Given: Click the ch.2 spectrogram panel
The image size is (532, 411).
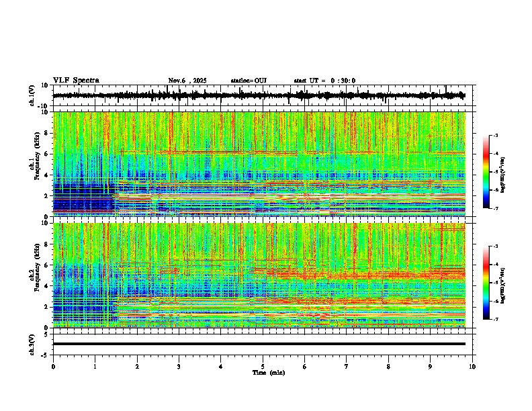Looking at the screenshot, I should click(259, 275).
